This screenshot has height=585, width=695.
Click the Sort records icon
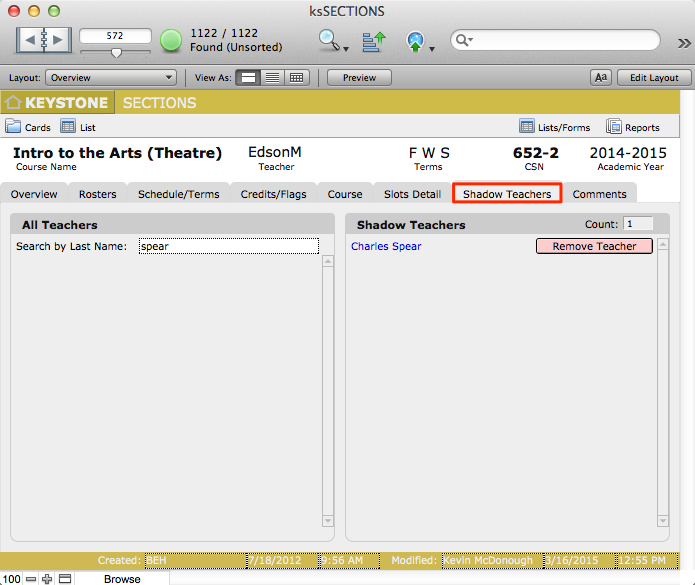pyautogui.click(x=374, y=41)
